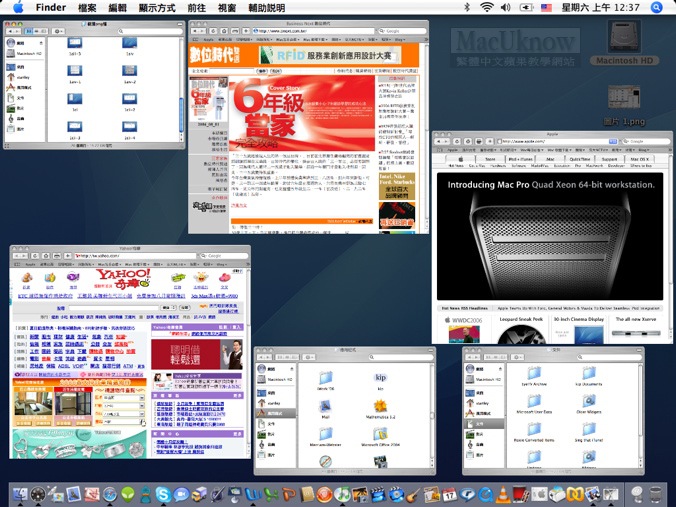Image resolution: width=676 pixels, height=507 pixels.
Task: Open the Finder menu
Action: coord(50,7)
